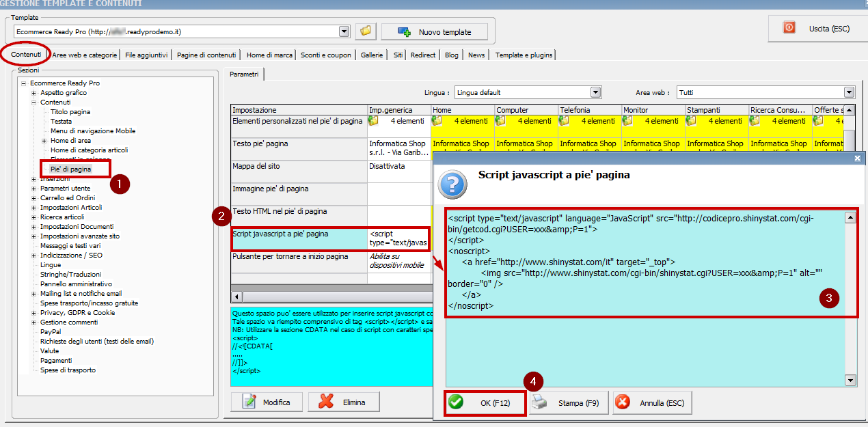Image resolution: width=868 pixels, height=427 pixels.
Task: Select the Home di marca tab
Action: [x=269, y=55]
